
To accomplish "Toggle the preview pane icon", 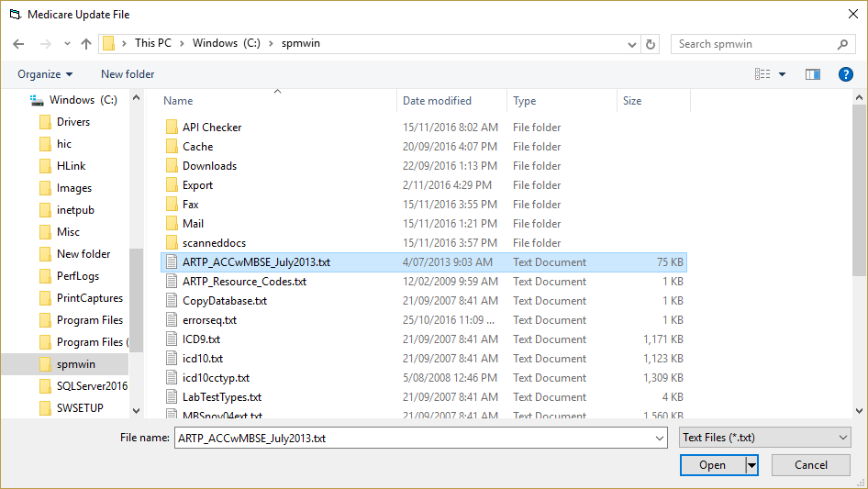I will (813, 74).
